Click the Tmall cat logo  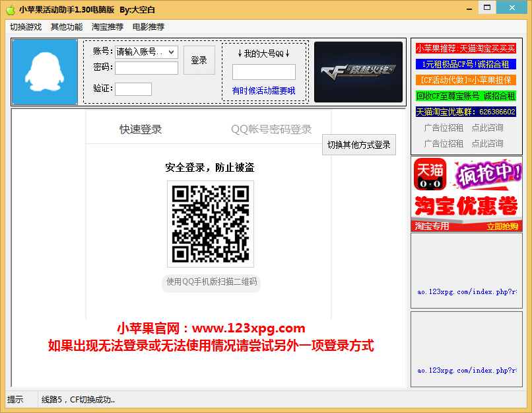430,174
